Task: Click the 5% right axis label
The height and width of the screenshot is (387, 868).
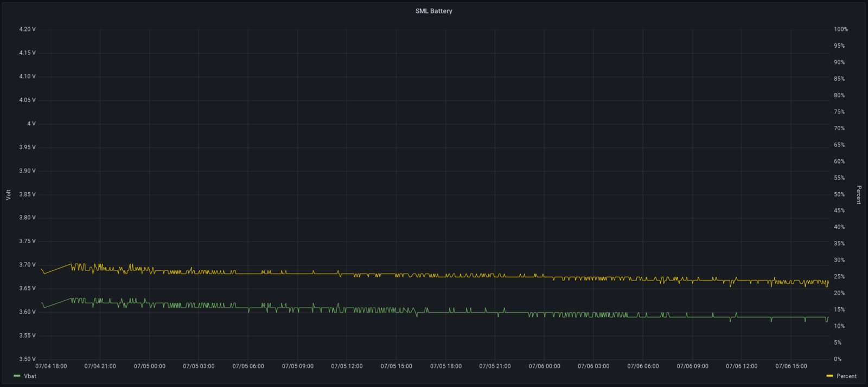Action: coord(838,343)
